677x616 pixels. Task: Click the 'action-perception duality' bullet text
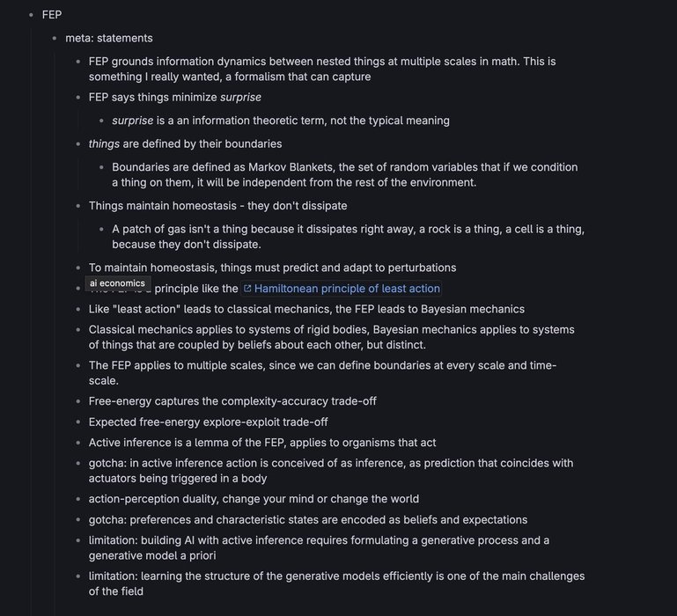click(254, 499)
